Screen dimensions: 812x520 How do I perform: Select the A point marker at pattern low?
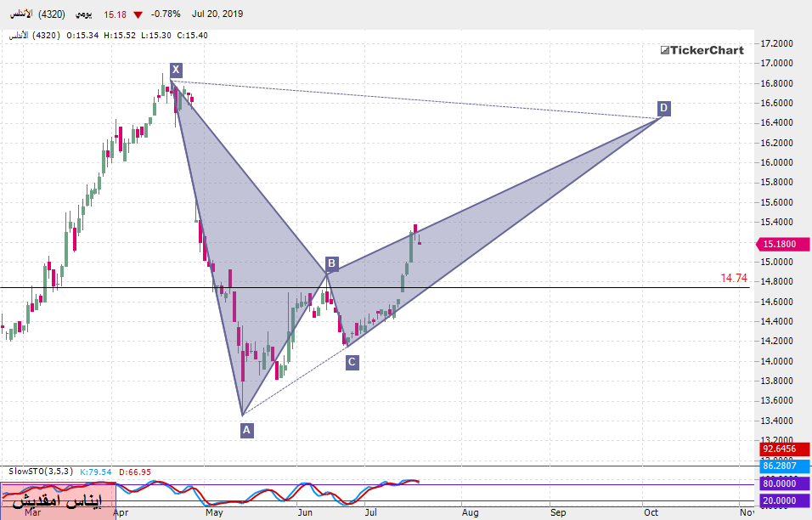click(246, 430)
